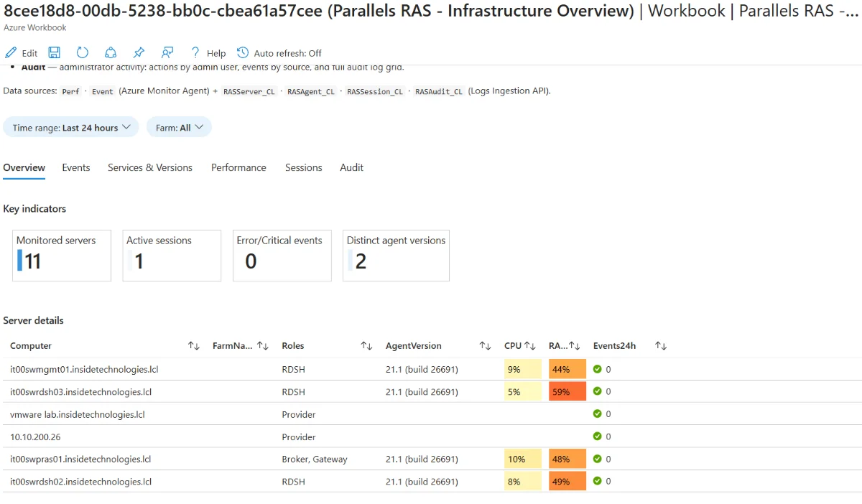Switch to the Sessions tab
Screen dimensions: 862x504
[x=303, y=167]
